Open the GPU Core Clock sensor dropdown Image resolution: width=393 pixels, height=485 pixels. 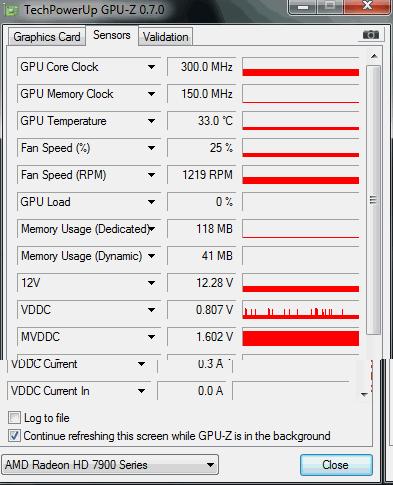[151, 67]
